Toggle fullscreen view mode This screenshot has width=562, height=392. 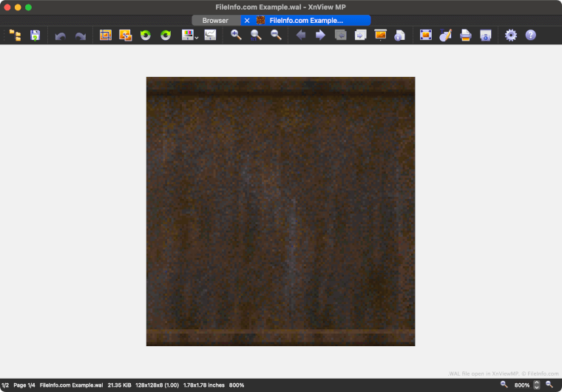pyautogui.click(x=425, y=35)
